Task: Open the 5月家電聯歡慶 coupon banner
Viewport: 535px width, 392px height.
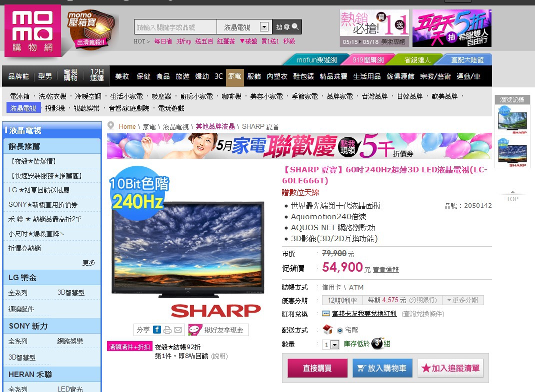Action: click(299, 146)
